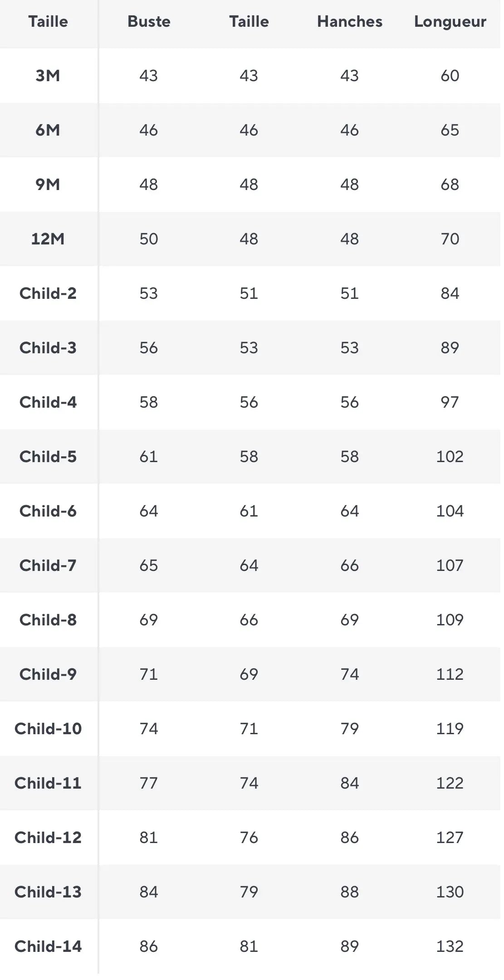The width and height of the screenshot is (504, 980).
Task: Select the Child-10 row label
Action: pos(48,729)
